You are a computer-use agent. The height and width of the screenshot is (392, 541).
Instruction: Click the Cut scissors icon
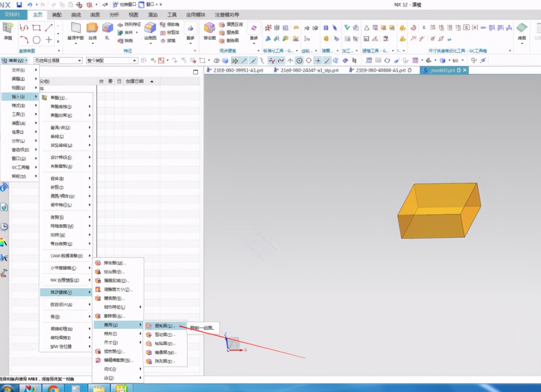coord(53,5)
